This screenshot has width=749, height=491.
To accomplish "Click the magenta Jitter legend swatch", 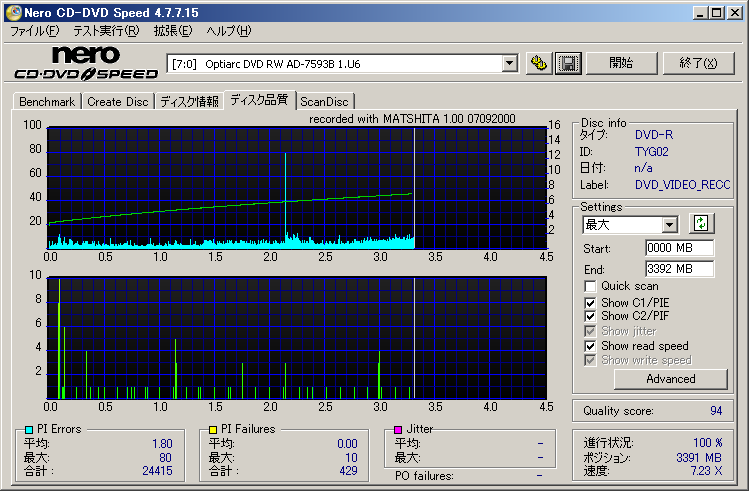I will [x=398, y=430].
